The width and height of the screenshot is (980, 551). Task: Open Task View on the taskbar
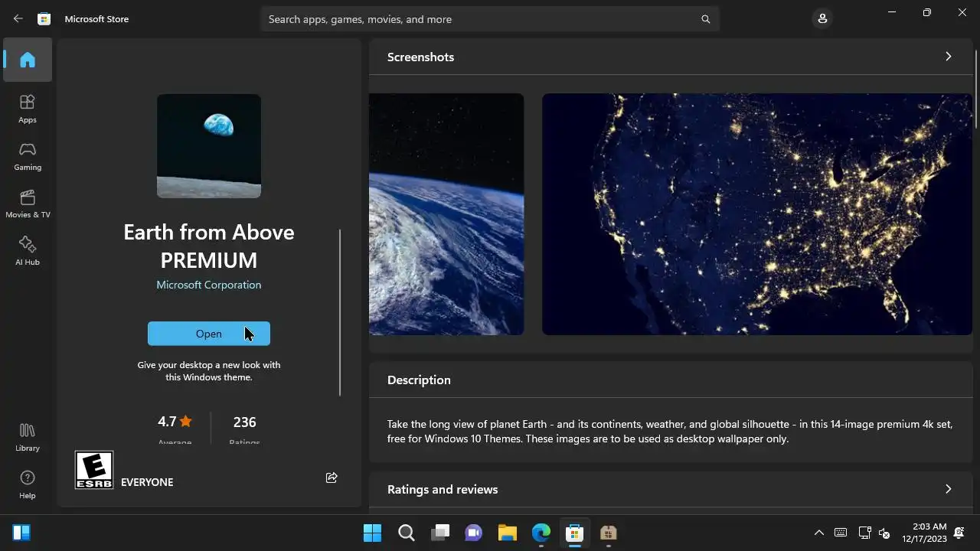(440, 533)
